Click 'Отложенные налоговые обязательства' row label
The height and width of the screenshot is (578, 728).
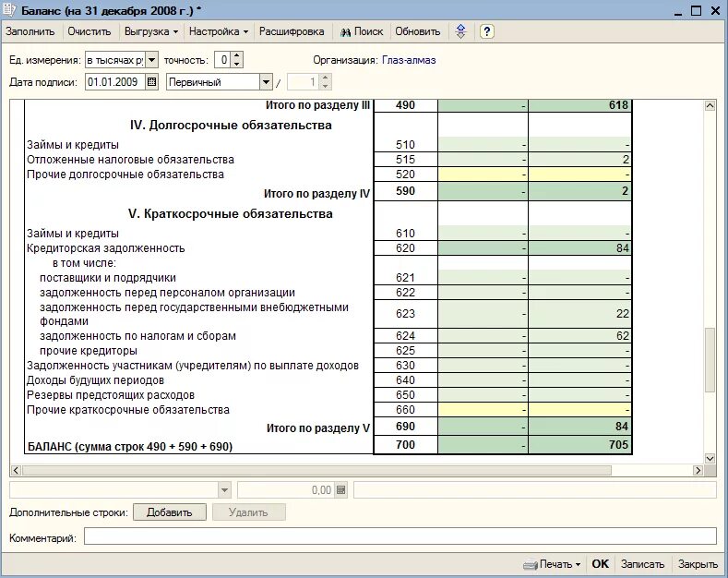pos(130,160)
